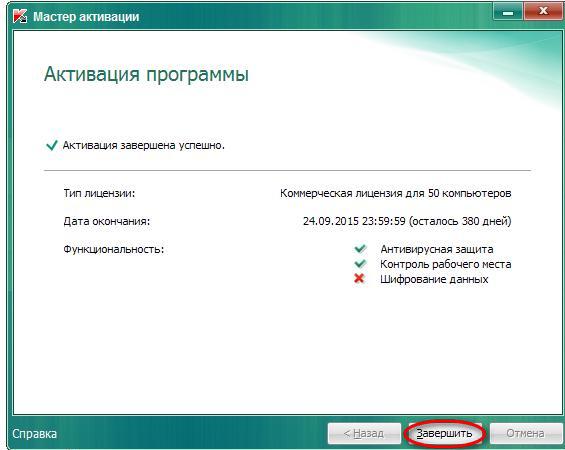Click the Завершить button

click(444, 433)
